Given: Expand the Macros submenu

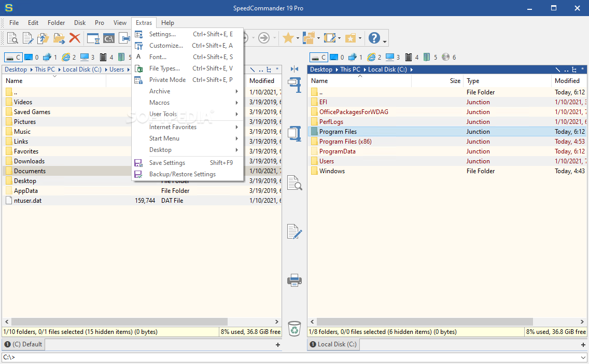Looking at the screenshot, I should (x=188, y=103).
